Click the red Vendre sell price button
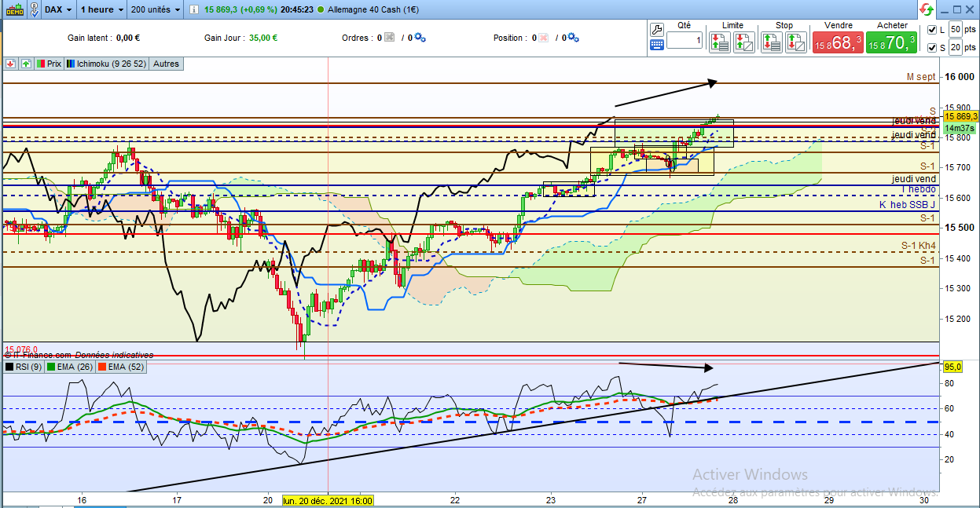Viewport: 980px width, 508px height. coord(838,42)
